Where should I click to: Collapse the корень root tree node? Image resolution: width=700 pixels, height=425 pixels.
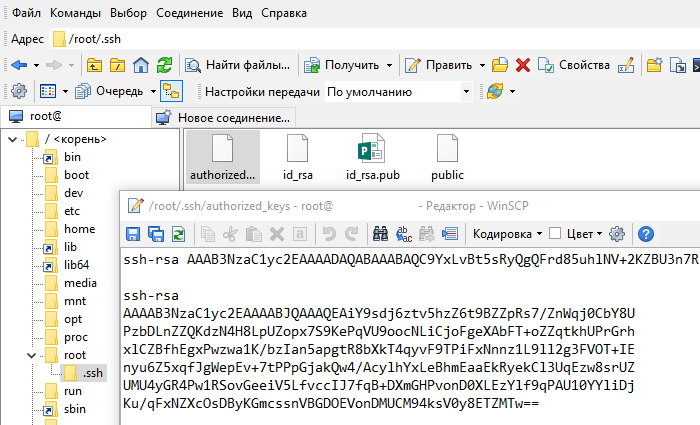[12, 139]
